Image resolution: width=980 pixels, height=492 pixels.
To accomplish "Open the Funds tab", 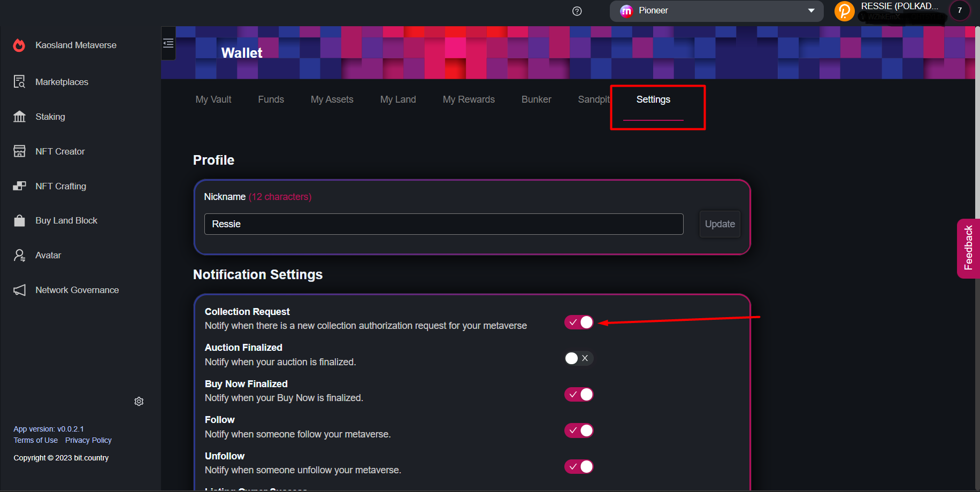I will click(x=271, y=99).
